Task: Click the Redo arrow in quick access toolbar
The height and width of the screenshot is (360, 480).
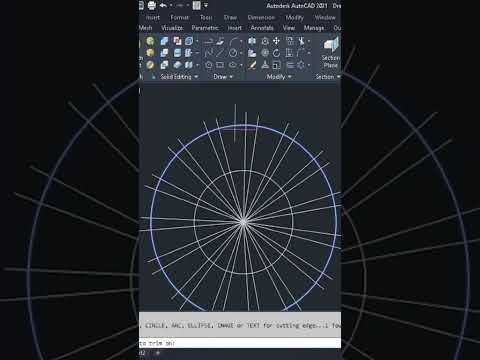Action: coord(180,5)
